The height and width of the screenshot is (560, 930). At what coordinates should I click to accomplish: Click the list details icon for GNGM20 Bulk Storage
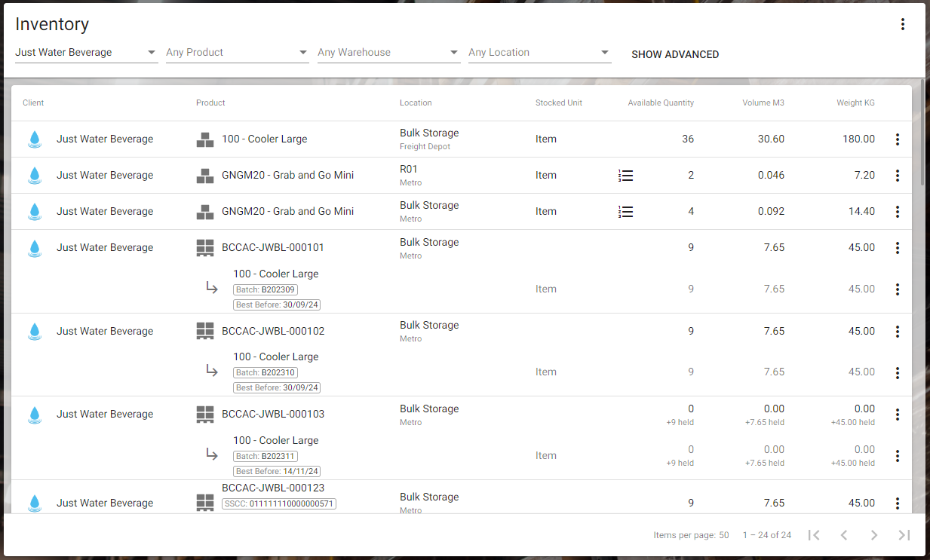click(625, 212)
